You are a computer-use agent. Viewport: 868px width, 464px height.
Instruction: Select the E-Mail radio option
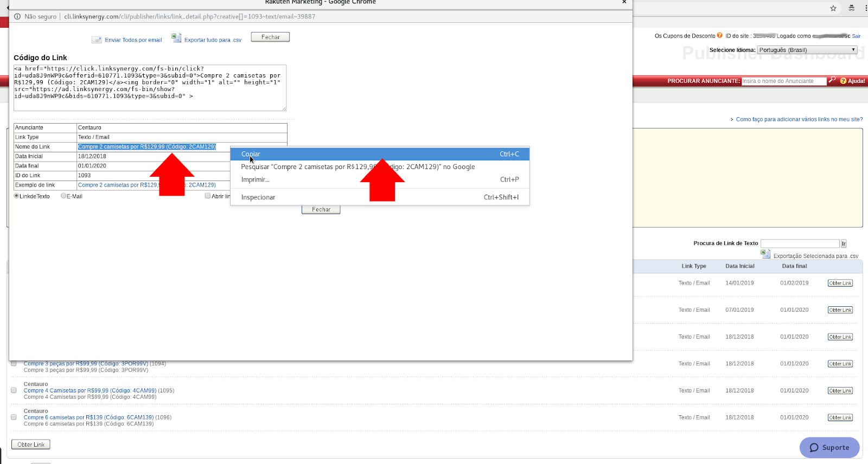coord(63,196)
